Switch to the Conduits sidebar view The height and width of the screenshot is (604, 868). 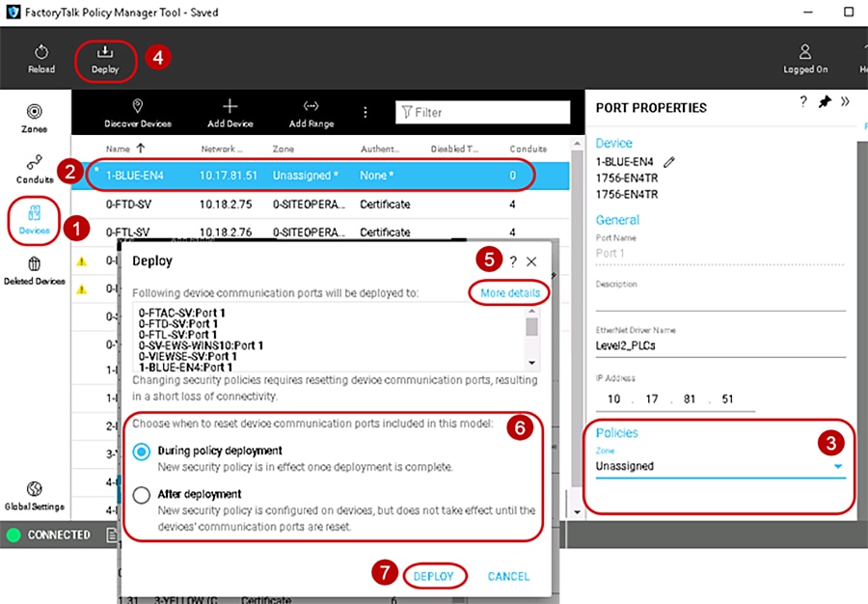[x=35, y=169]
